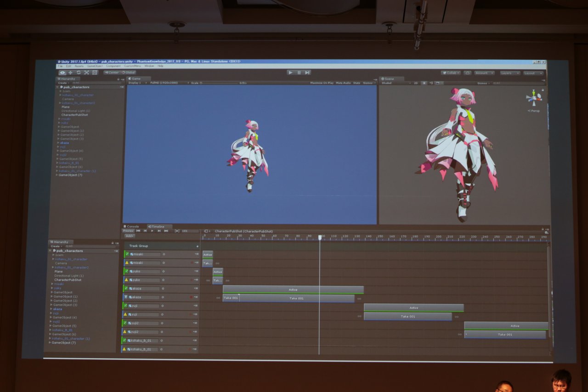Viewport: 588px width, 392px height.
Task: Click the Timeline playhead marker on the ruler
Action: (x=320, y=237)
